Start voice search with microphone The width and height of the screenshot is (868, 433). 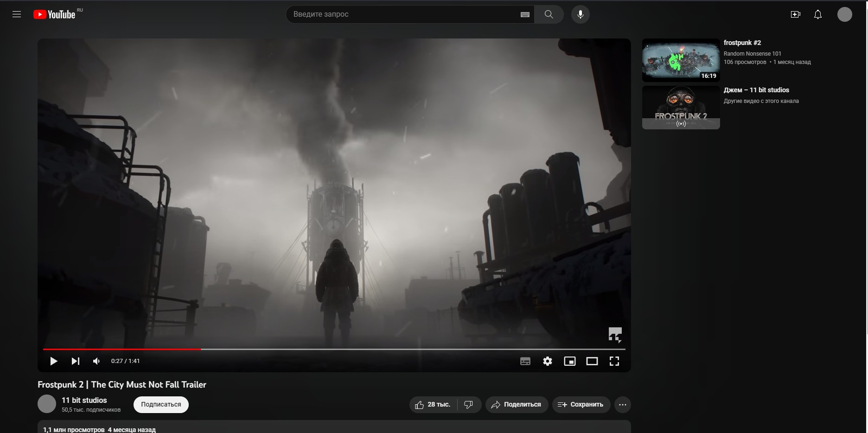pyautogui.click(x=580, y=14)
